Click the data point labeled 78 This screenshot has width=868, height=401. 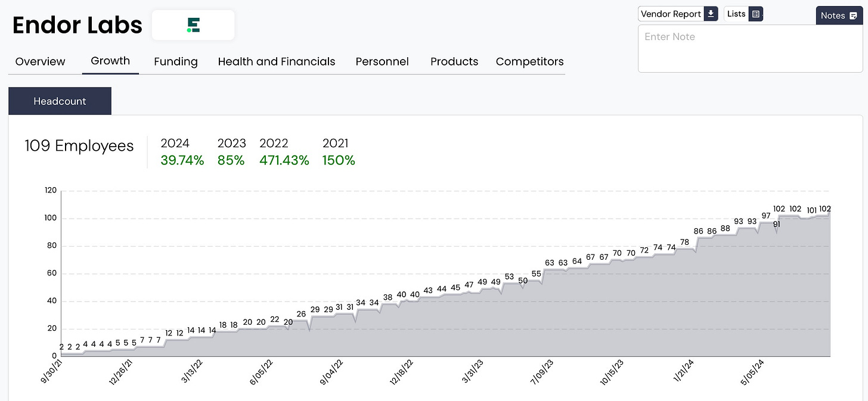pos(684,242)
